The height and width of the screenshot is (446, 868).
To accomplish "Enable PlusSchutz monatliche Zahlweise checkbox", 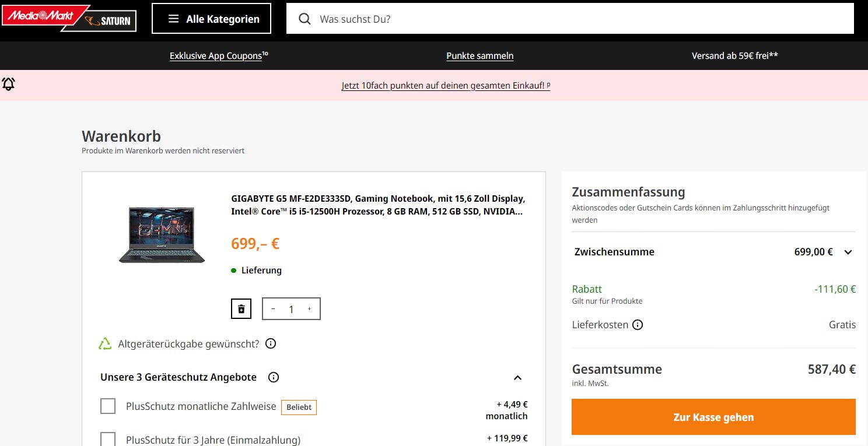I will coord(108,406).
